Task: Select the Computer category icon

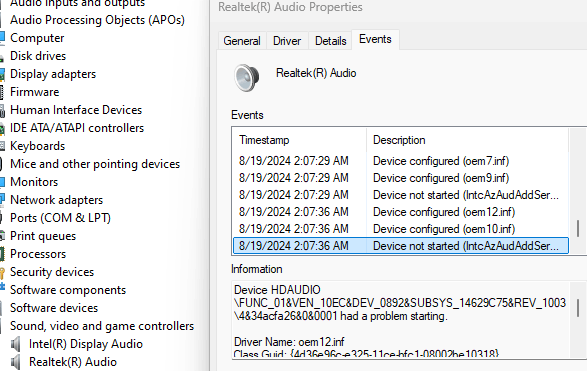Action: pyautogui.click(x=2, y=37)
